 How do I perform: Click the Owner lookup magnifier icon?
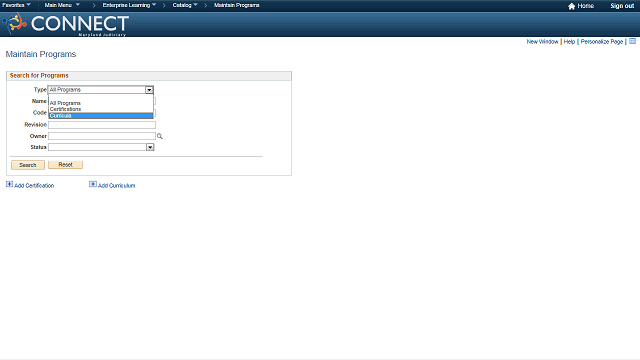click(160, 136)
